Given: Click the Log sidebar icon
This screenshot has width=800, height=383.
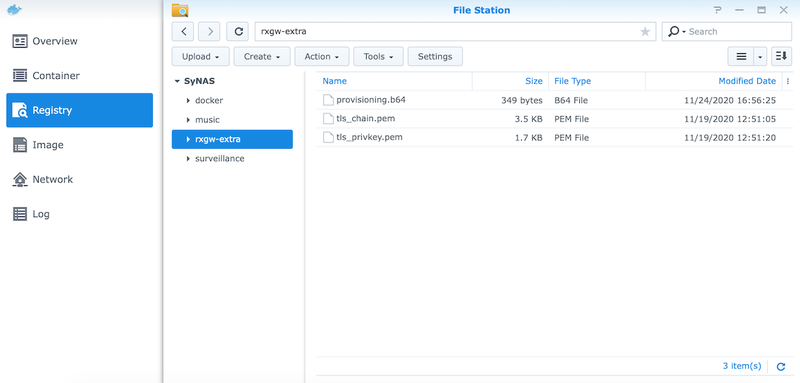Looking at the screenshot, I should (x=20, y=214).
